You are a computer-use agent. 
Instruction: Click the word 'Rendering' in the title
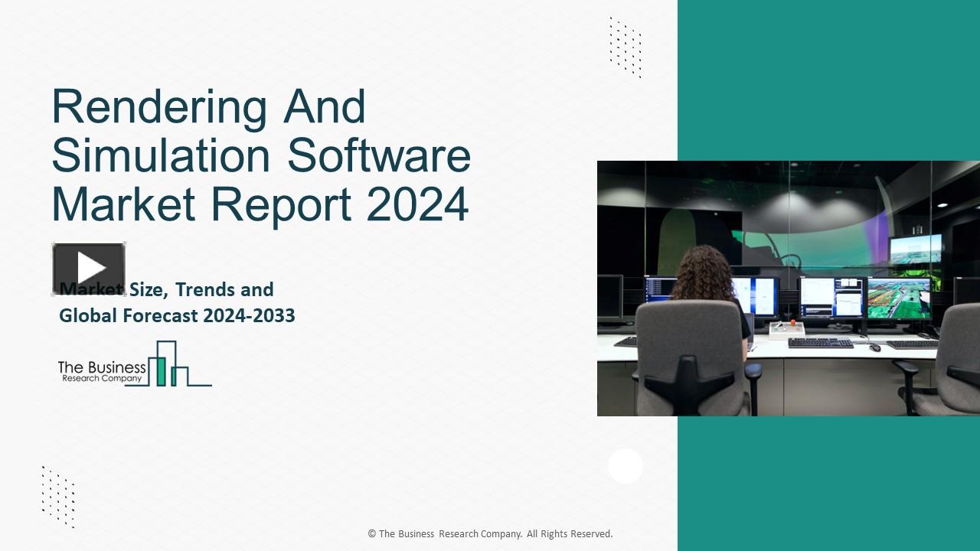pos(158,107)
